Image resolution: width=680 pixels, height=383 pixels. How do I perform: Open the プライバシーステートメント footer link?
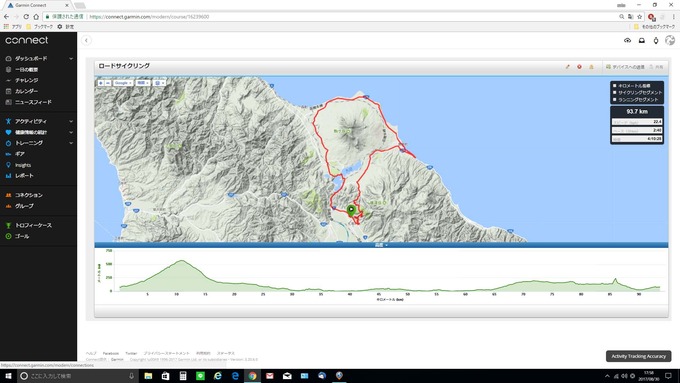(x=167, y=354)
